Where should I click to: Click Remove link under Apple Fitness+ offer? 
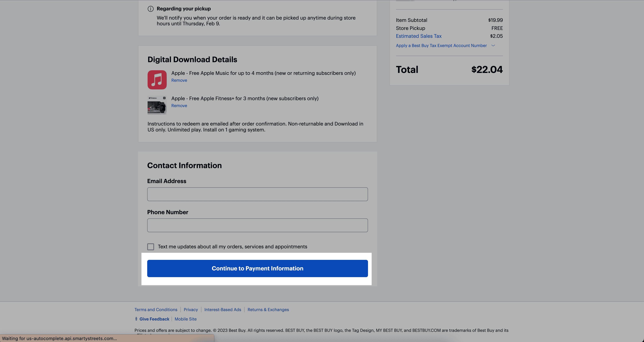179,106
